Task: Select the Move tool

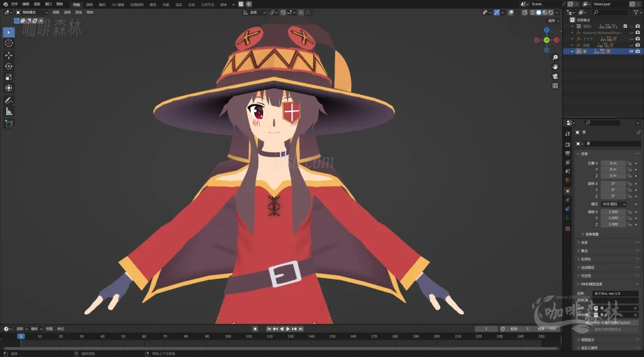Action: pos(9,55)
